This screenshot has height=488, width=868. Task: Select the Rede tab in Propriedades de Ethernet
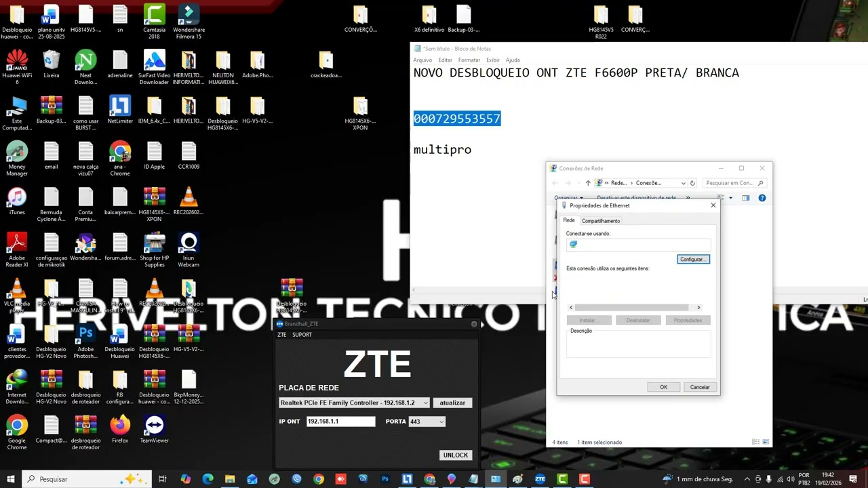click(x=569, y=220)
